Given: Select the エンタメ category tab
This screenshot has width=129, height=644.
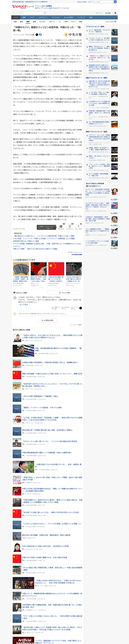Looking at the screenshot, I should (42, 22).
